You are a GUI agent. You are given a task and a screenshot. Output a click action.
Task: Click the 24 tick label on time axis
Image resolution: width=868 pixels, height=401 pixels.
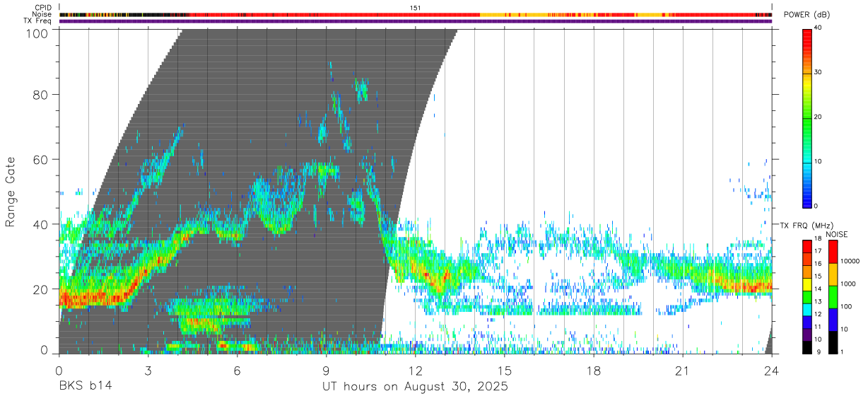pos(772,370)
